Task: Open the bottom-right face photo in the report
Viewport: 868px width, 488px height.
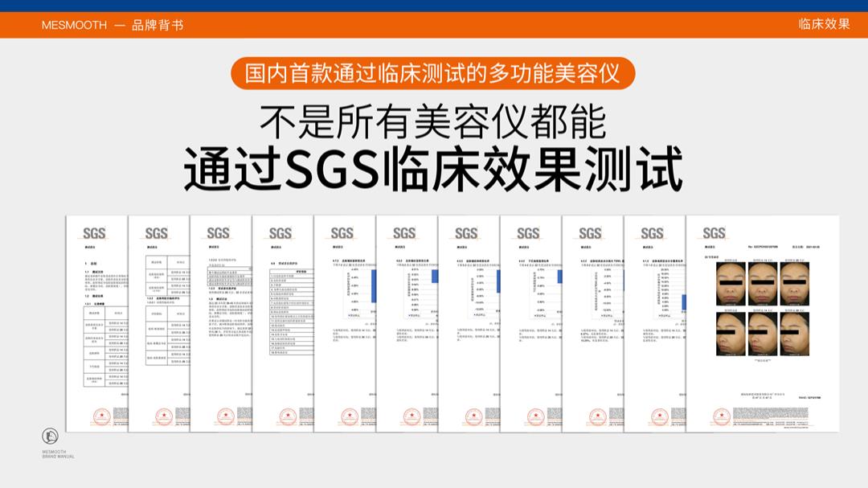Action: (x=794, y=334)
